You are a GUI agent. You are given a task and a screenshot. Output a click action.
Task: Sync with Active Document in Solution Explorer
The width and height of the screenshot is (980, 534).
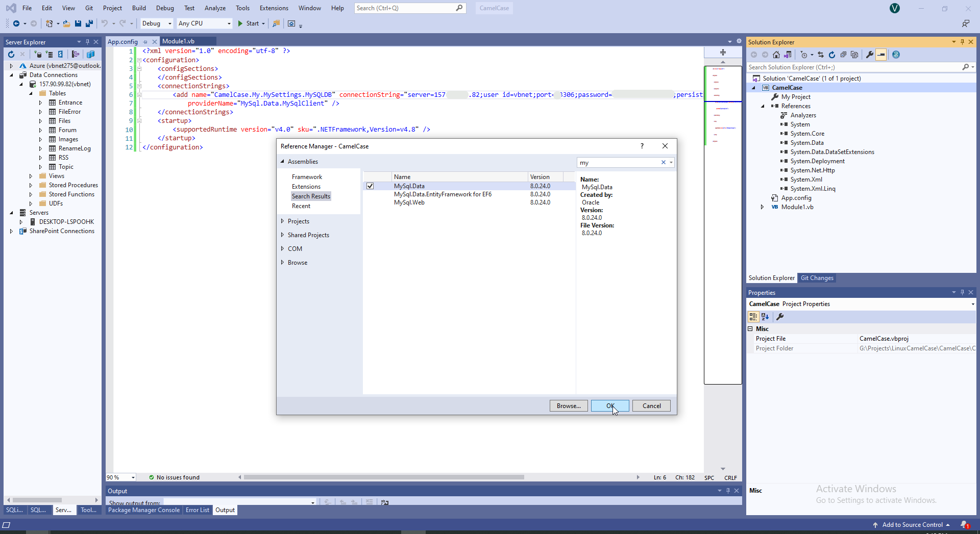(821, 55)
